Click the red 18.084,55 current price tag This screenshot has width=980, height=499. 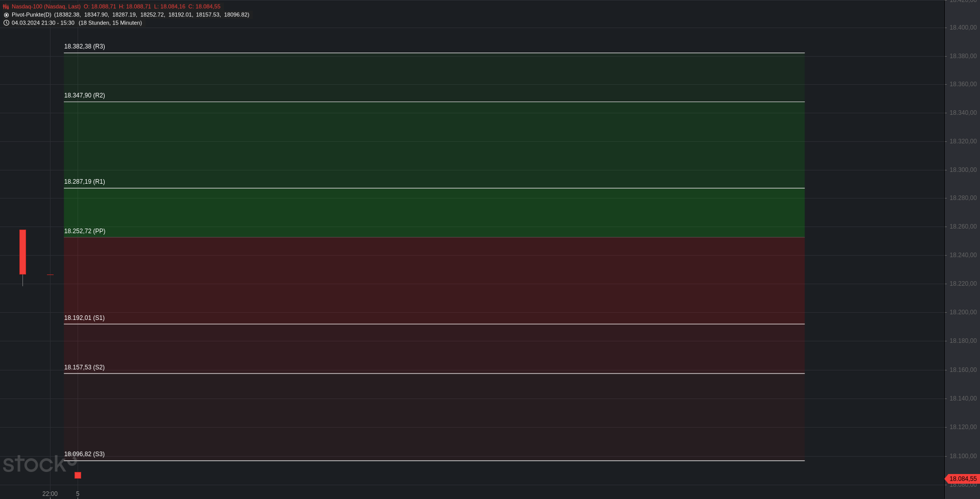pos(962,479)
